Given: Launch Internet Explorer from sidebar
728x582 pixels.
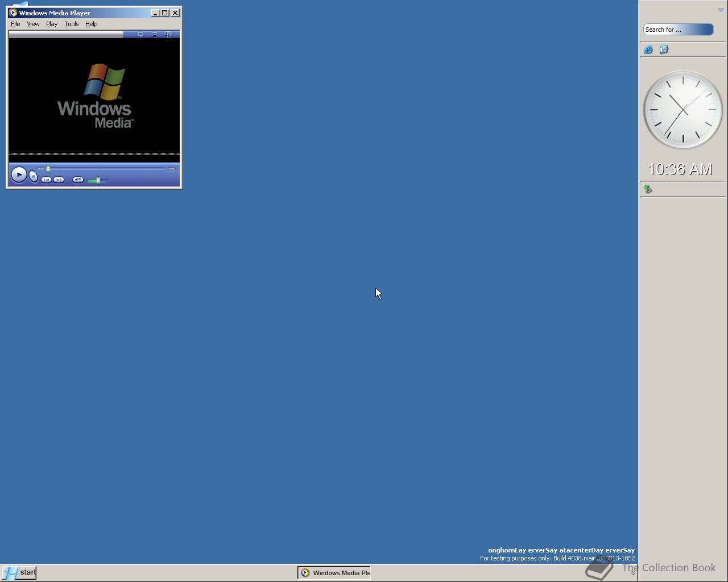Looking at the screenshot, I should pos(648,49).
